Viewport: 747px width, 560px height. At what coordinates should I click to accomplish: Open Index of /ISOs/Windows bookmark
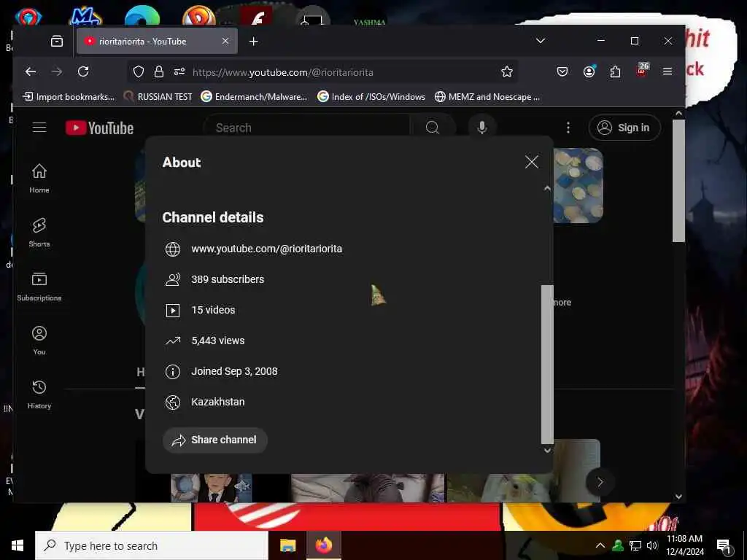coord(371,97)
